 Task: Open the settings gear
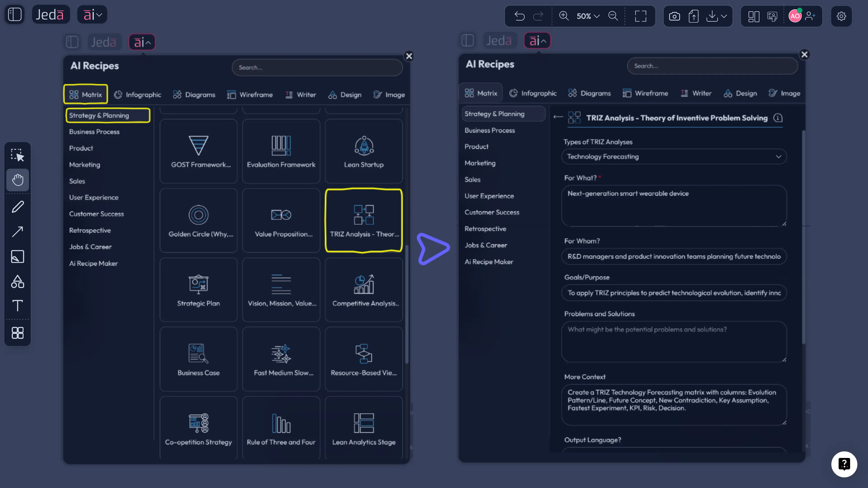[841, 16]
